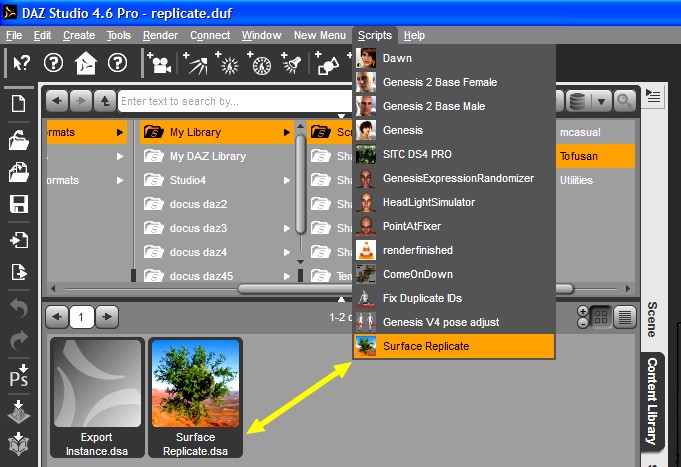Choose renderfinished from Scripts menu
Viewport: 681px width, 467px height.
coord(454,250)
